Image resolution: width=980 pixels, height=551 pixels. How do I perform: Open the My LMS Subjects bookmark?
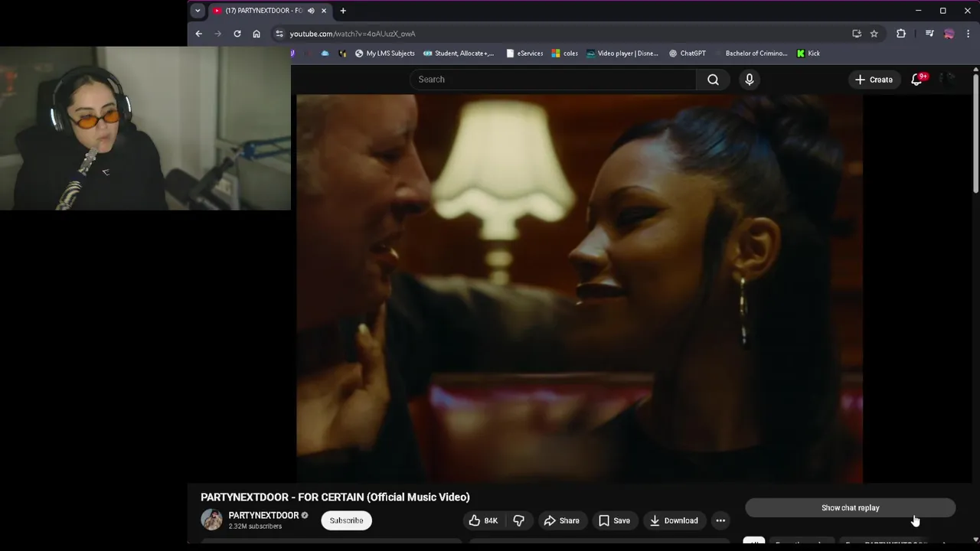[x=385, y=54]
